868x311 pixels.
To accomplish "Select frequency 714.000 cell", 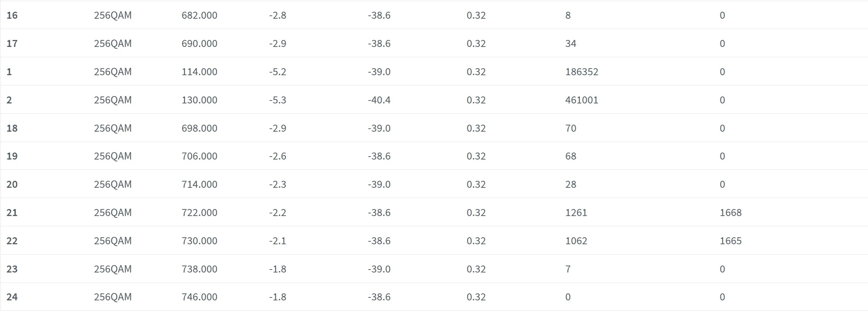I will [199, 184].
